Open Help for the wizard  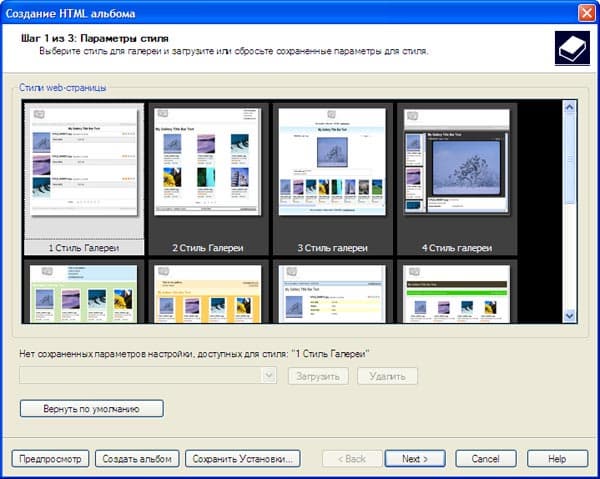pos(557,459)
